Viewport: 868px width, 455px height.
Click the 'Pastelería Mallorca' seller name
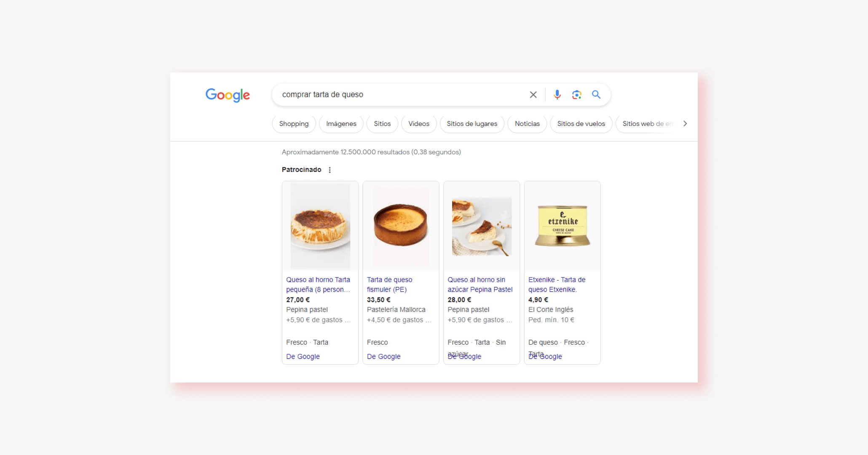pos(396,310)
